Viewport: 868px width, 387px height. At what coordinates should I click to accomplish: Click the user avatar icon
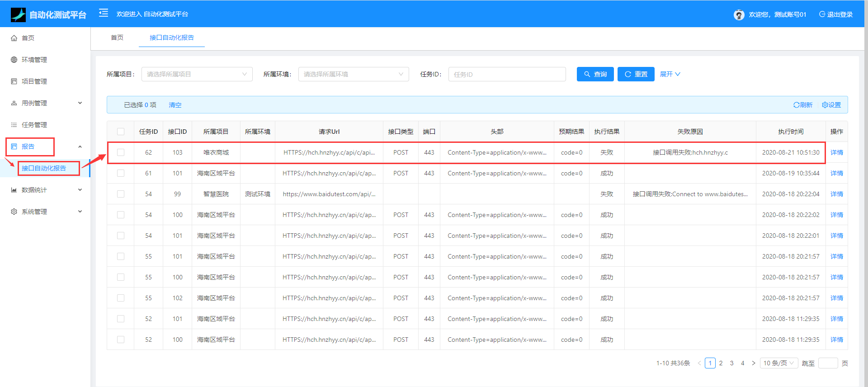(x=739, y=15)
